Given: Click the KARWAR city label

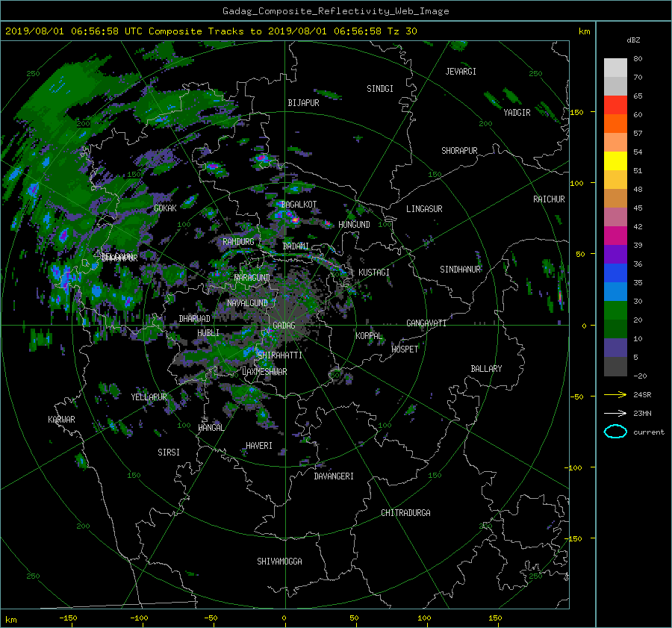Looking at the screenshot, I should (61, 420).
